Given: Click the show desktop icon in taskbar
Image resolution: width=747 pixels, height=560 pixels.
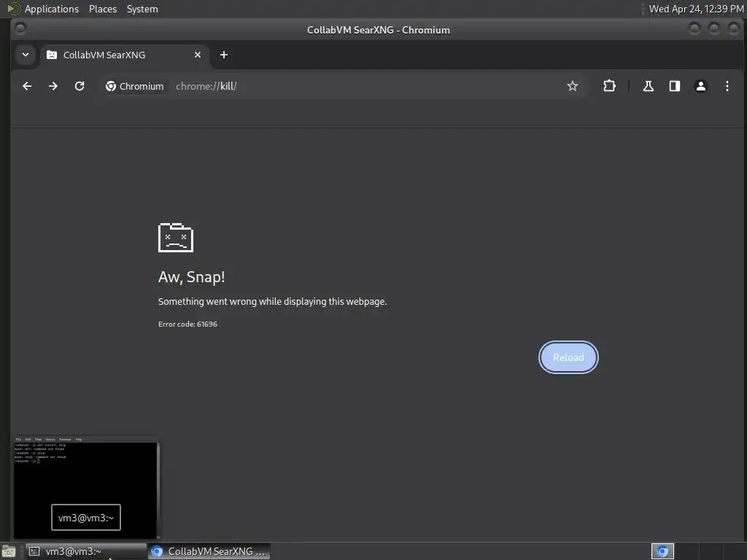Looking at the screenshot, I should (x=9, y=551).
